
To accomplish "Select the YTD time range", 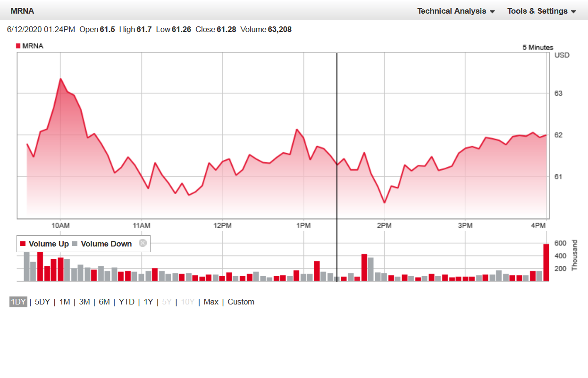I will [x=126, y=302].
